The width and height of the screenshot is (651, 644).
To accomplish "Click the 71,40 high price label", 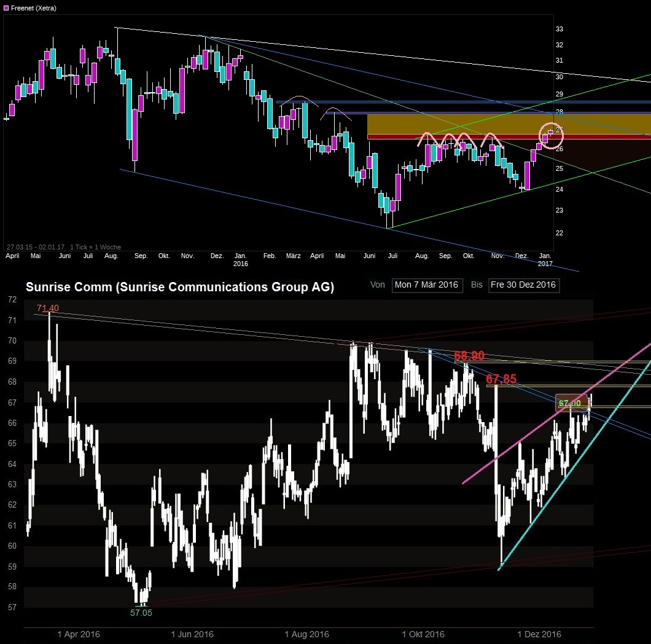I will [48, 308].
